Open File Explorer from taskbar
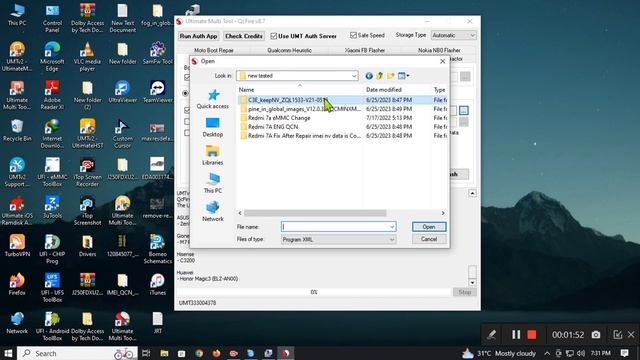The image size is (640, 360). click(164, 353)
